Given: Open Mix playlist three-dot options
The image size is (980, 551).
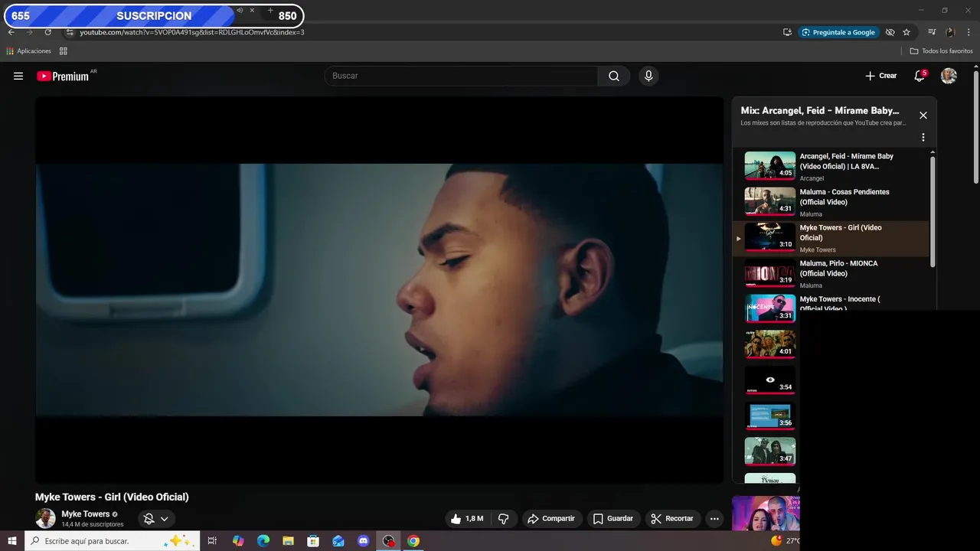Looking at the screenshot, I should 923,138.
